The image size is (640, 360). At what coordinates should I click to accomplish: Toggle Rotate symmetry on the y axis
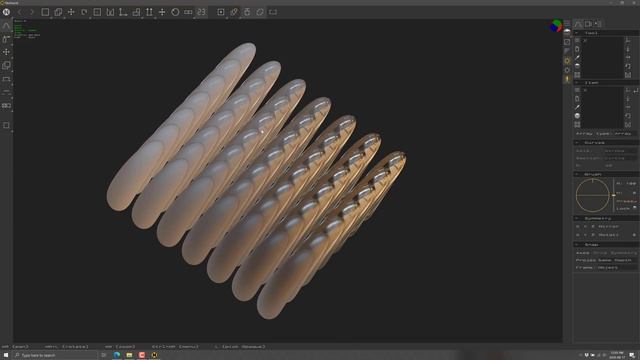585,235
